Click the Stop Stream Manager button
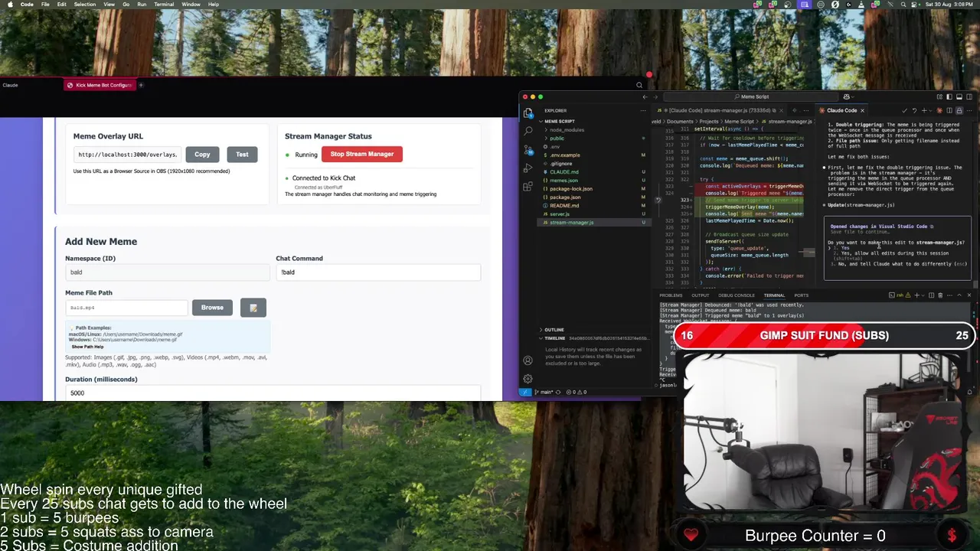The image size is (980, 551). pos(362,155)
